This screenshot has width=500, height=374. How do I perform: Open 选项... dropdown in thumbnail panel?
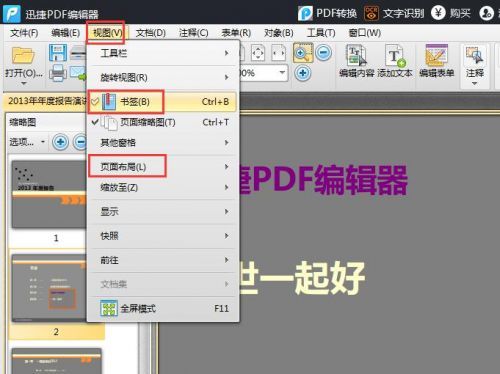pos(27,142)
